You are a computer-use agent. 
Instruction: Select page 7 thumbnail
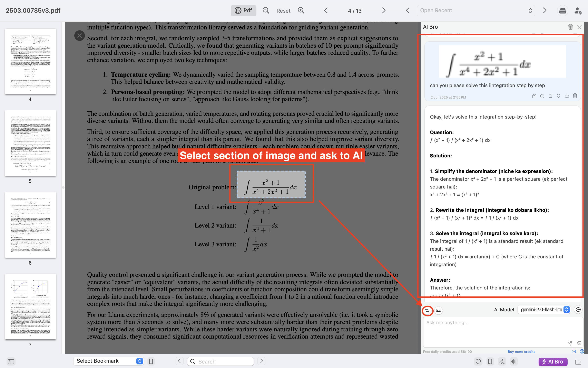pyautogui.click(x=30, y=307)
